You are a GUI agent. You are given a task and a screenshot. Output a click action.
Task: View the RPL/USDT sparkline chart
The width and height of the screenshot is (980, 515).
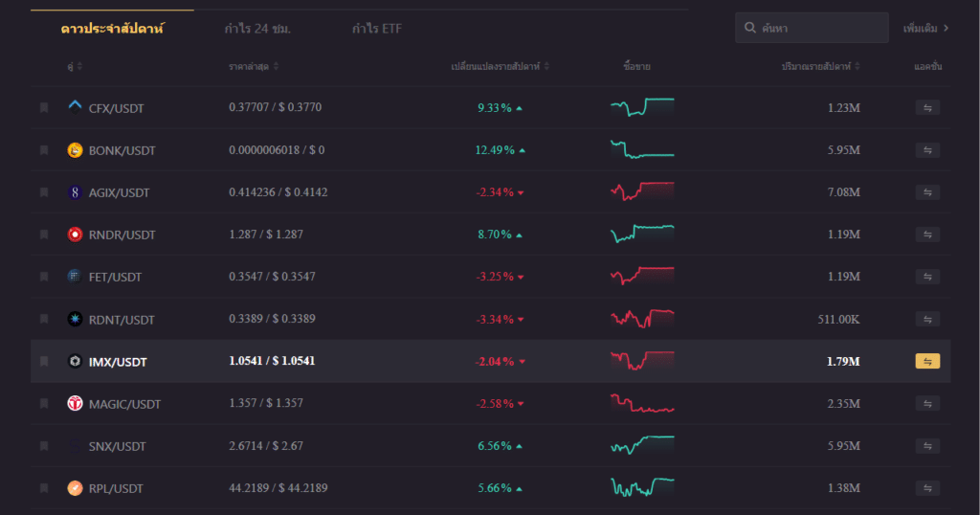642,487
